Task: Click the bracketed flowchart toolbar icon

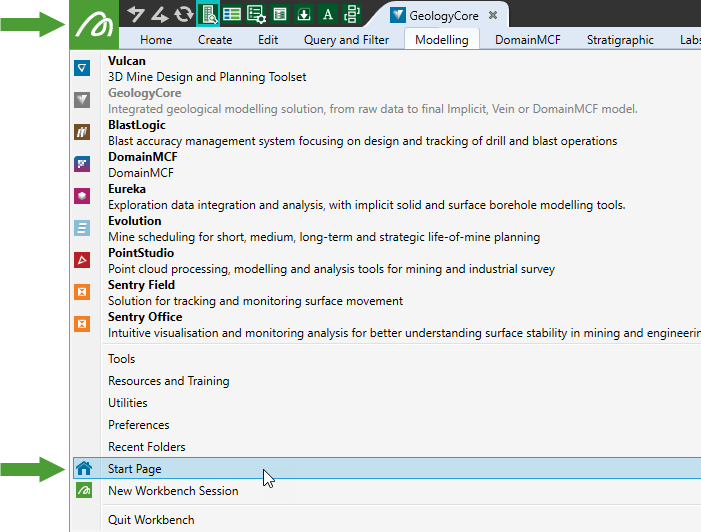Action: pyautogui.click(x=352, y=14)
